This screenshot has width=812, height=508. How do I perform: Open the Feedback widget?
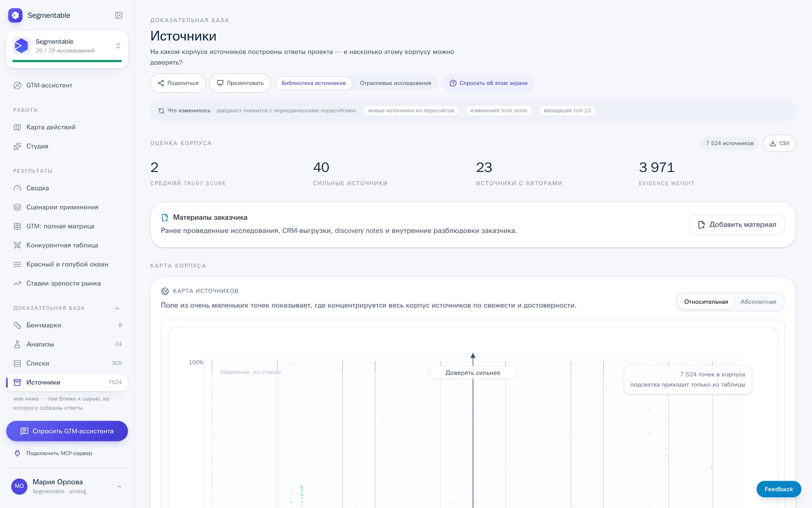click(778, 489)
